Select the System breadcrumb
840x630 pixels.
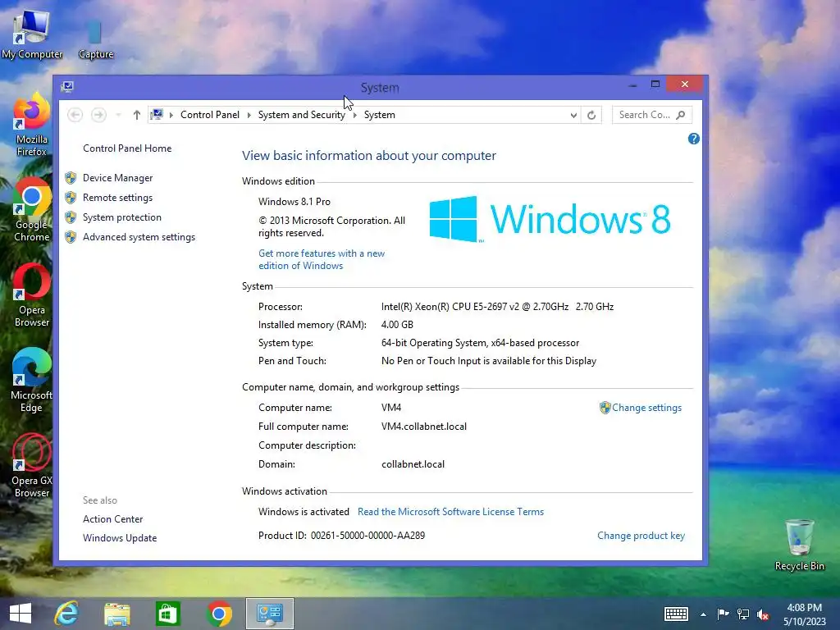(379, 115)
